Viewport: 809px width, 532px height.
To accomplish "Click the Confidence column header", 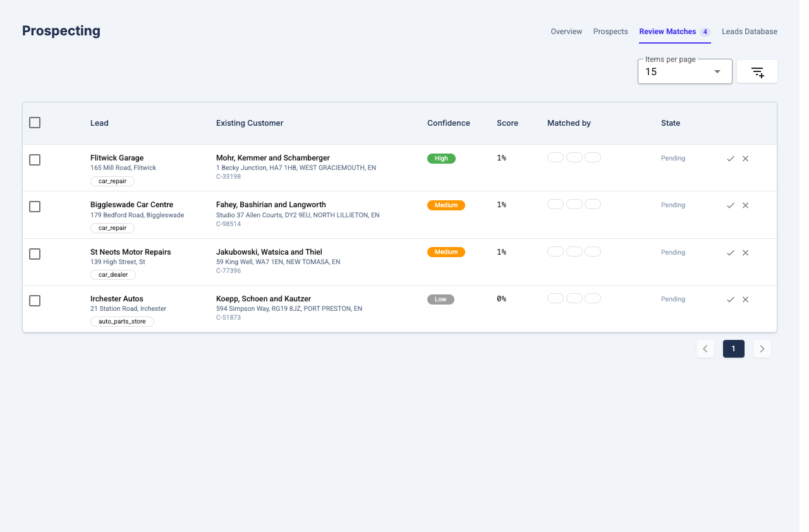I will [449, 123].
